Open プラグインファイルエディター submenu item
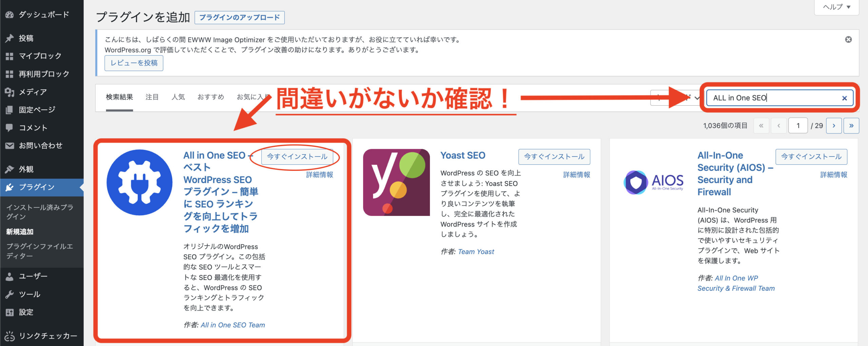 40,251
